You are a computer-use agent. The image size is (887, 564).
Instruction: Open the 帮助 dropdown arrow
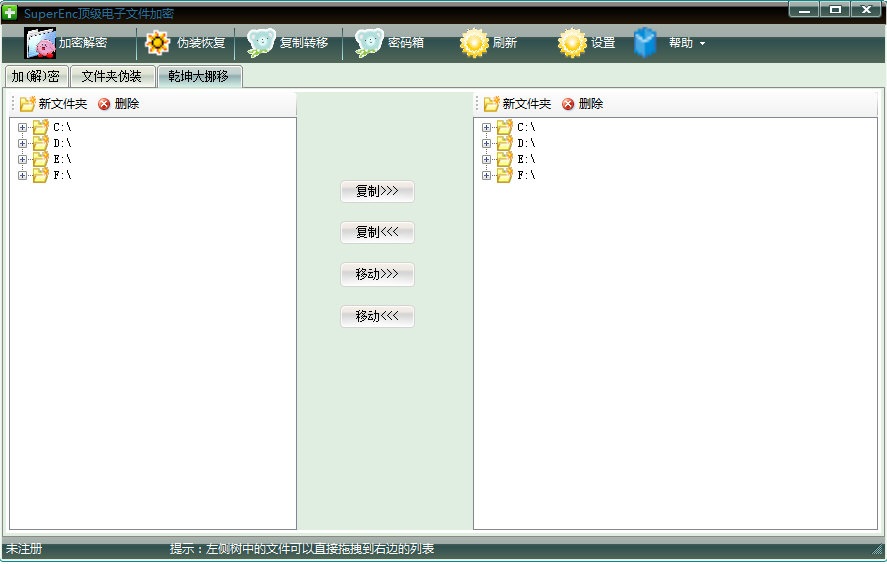702,44
